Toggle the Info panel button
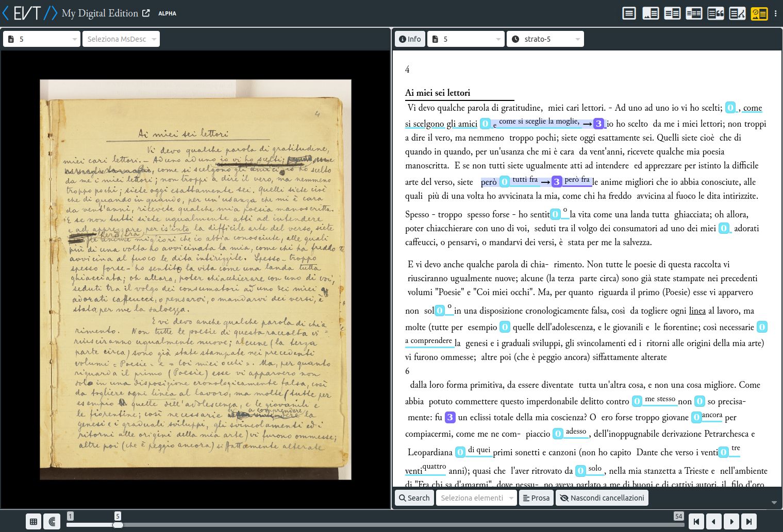783x532 pixels. coord(410,39)
